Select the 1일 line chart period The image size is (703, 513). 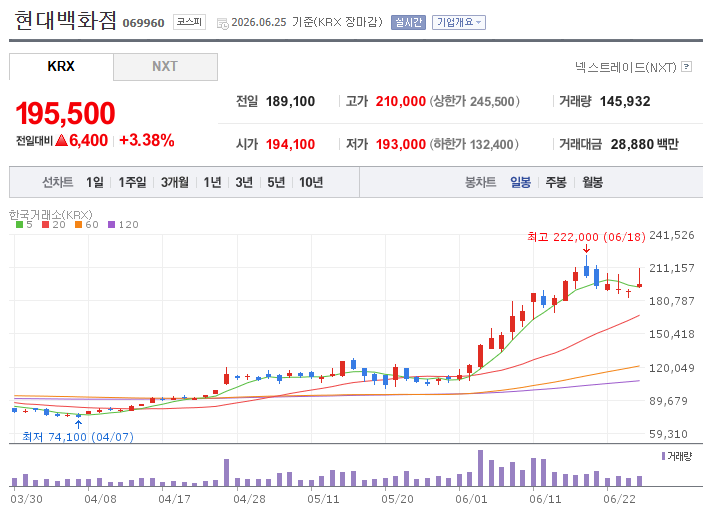coord(95,182)
